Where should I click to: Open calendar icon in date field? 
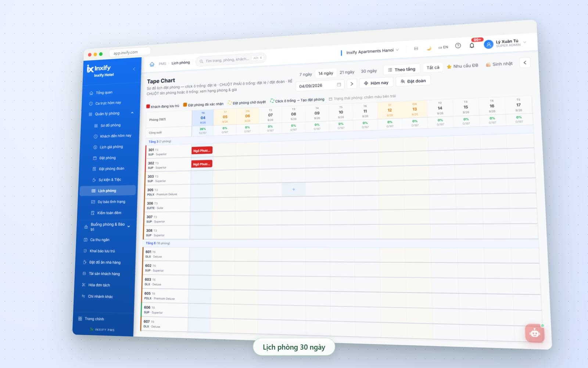(x=339, y=85)
